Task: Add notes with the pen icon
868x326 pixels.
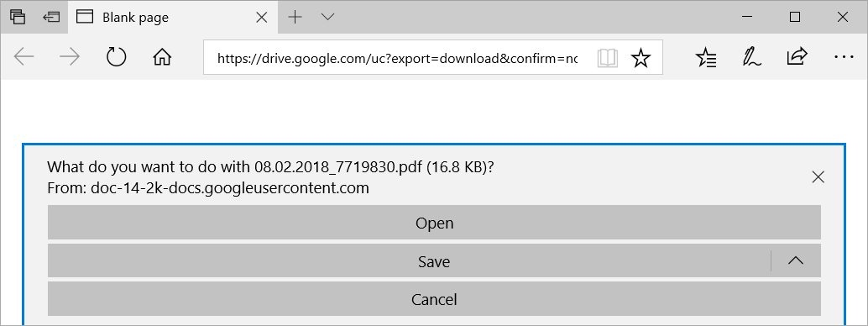Action: pos(751,57)
